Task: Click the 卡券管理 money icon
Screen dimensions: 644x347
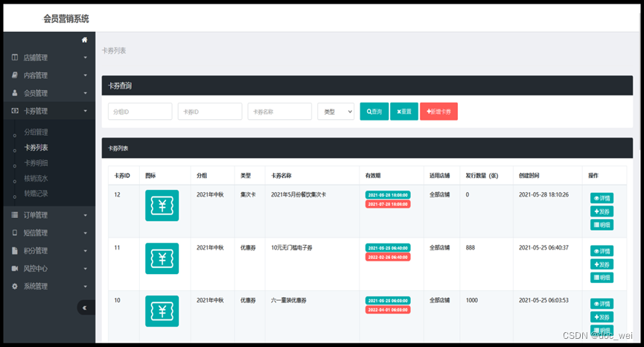Action: (15, 111)
